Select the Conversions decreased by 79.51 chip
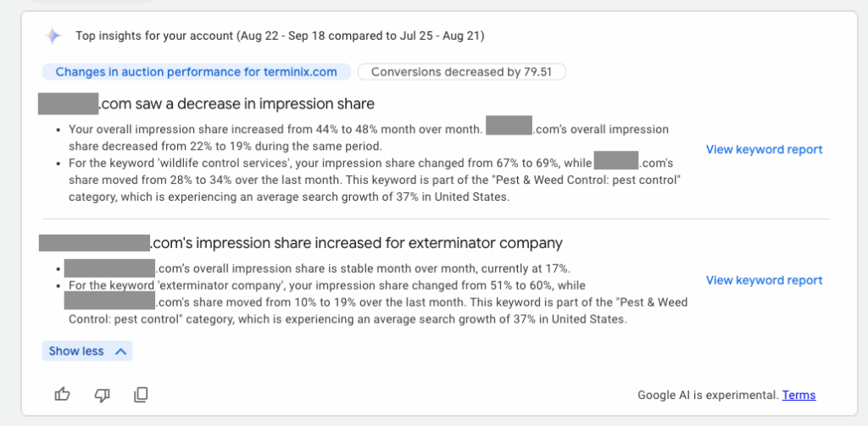868x426 pixels. (x=461, y=72)
